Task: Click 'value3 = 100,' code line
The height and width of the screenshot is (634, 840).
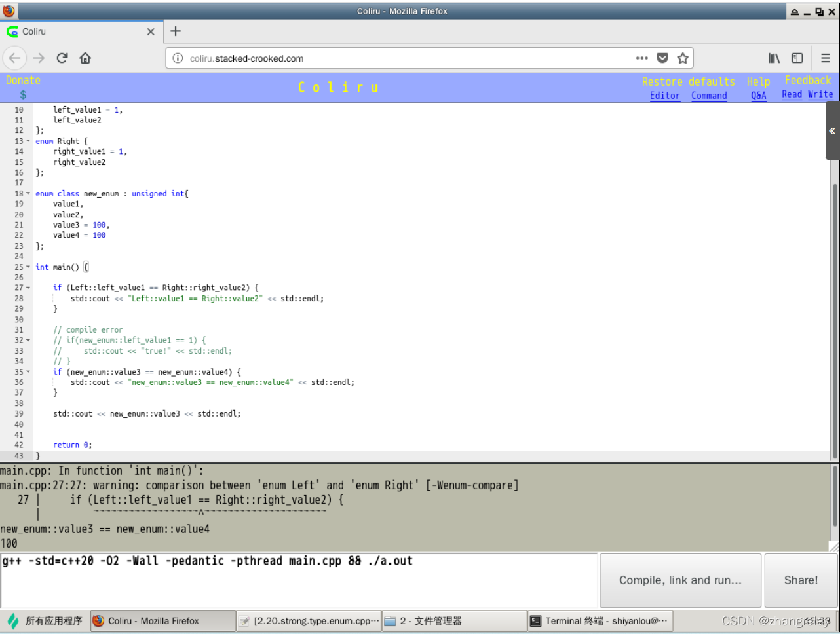Action: [81, 225]
